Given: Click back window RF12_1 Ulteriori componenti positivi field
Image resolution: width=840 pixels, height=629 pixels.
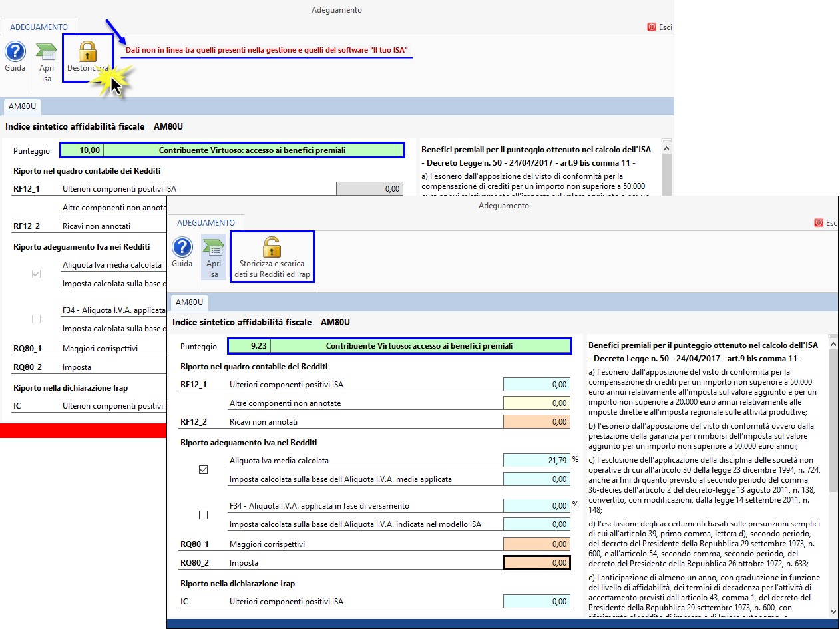Looking at the screenshot, I should pyautogui.click(x=370, y=188).
